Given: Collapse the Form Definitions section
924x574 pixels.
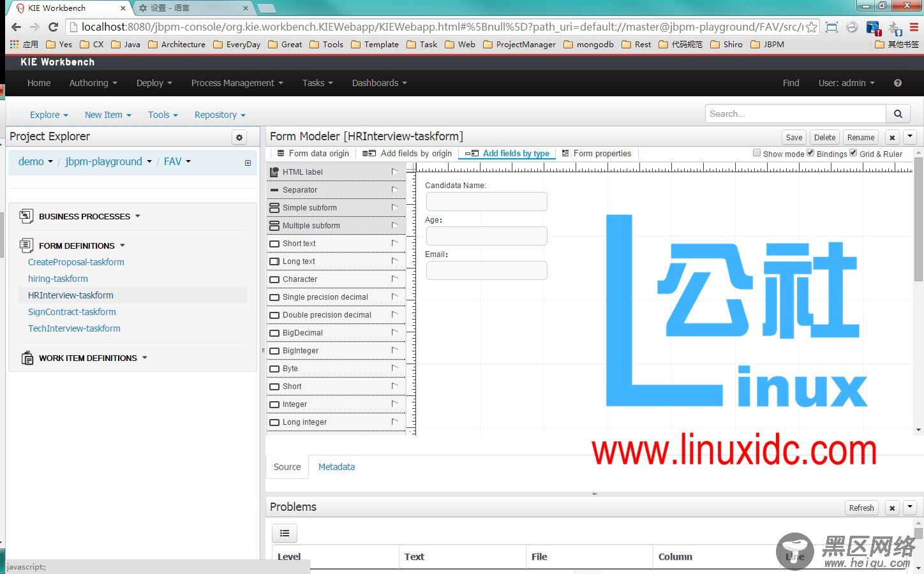Looking at the screenshot, I should coord(123,246).
